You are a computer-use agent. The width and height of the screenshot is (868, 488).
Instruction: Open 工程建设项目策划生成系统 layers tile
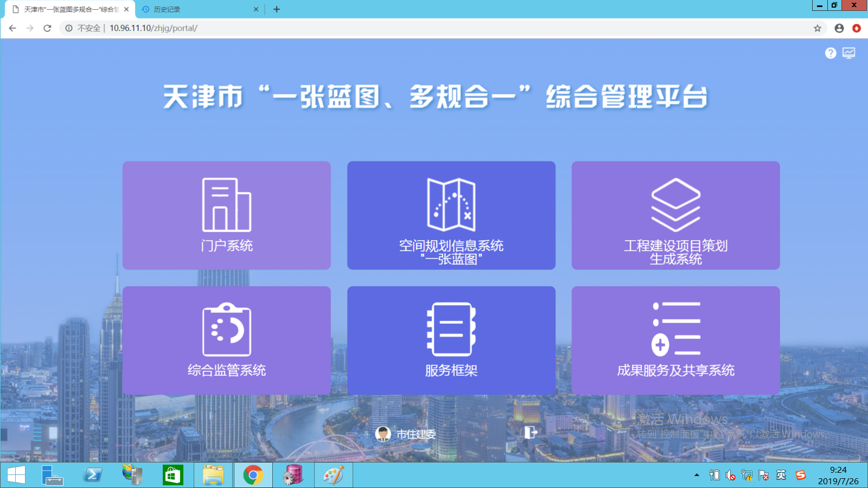675,215
